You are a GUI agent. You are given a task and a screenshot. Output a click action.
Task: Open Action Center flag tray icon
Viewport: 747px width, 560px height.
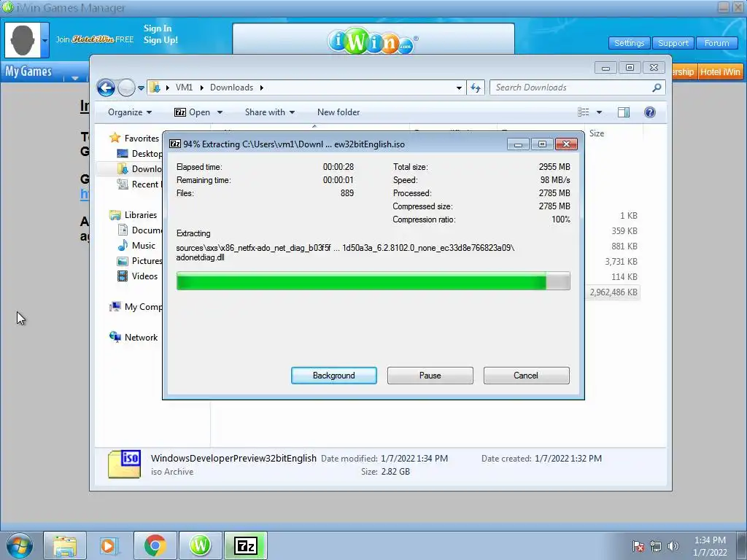(638, 546)
